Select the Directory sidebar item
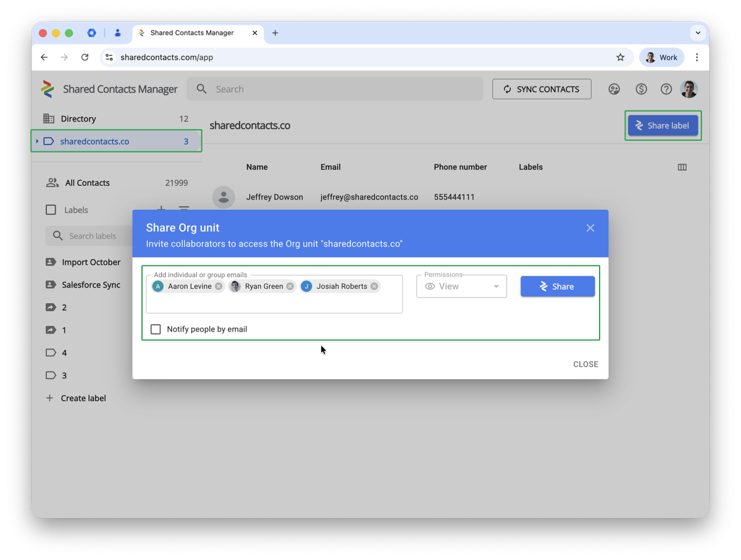This screenshot has height=560, width=741. point(78,119)
